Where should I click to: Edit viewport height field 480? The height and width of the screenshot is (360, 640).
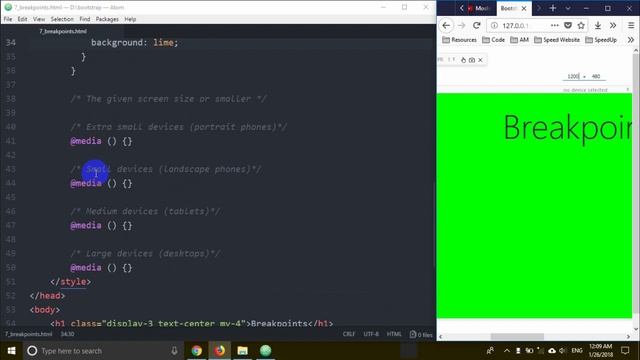tap(596, 76)
